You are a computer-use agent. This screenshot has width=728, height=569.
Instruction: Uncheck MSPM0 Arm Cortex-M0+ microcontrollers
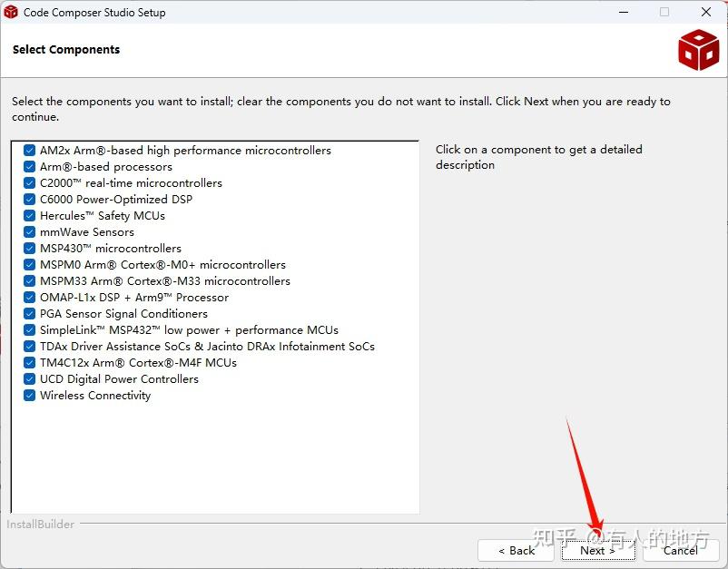29,265
